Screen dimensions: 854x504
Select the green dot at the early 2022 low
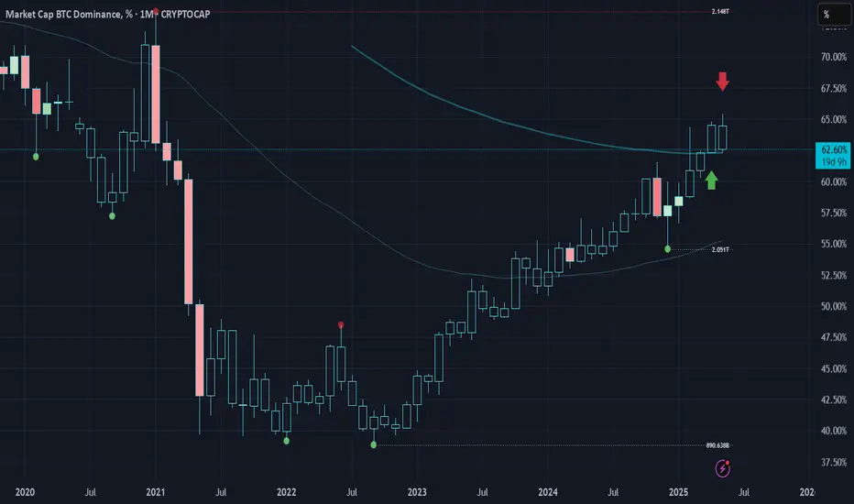(287, 441)
